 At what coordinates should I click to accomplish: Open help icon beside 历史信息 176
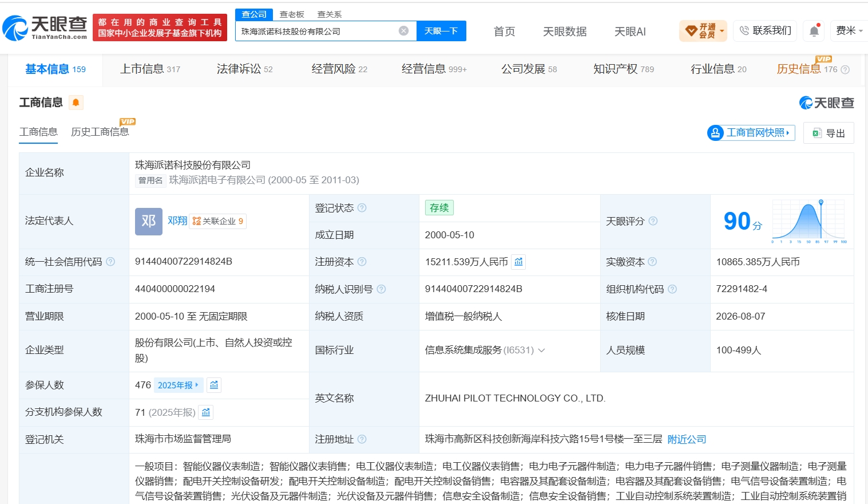(845, 70)
